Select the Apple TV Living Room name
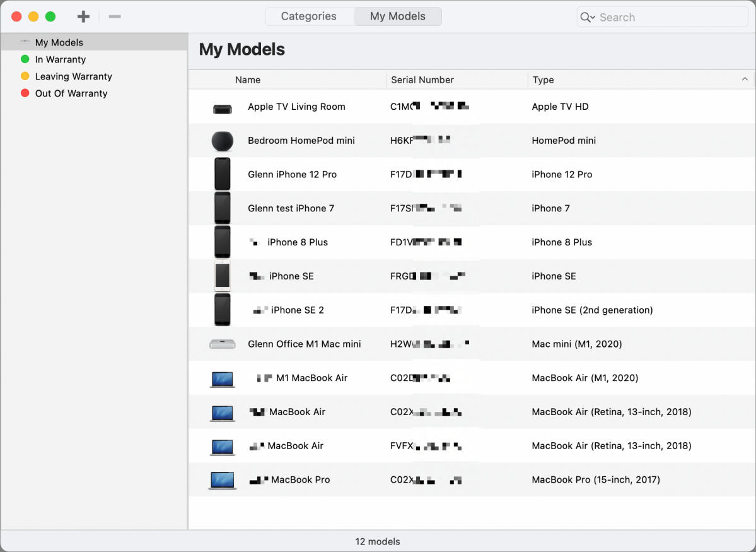The width and height of the screenshot is (756, 552). 296,107
